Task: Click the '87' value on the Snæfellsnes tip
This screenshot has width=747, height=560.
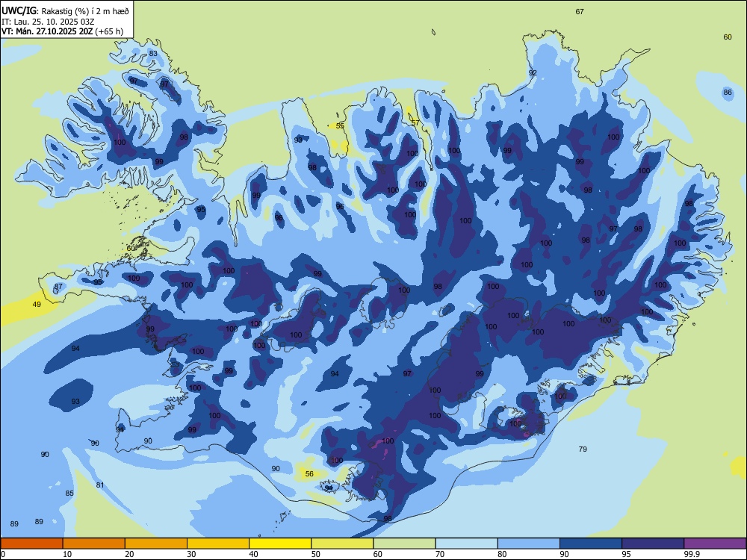Action: click(x=58, y=286)
